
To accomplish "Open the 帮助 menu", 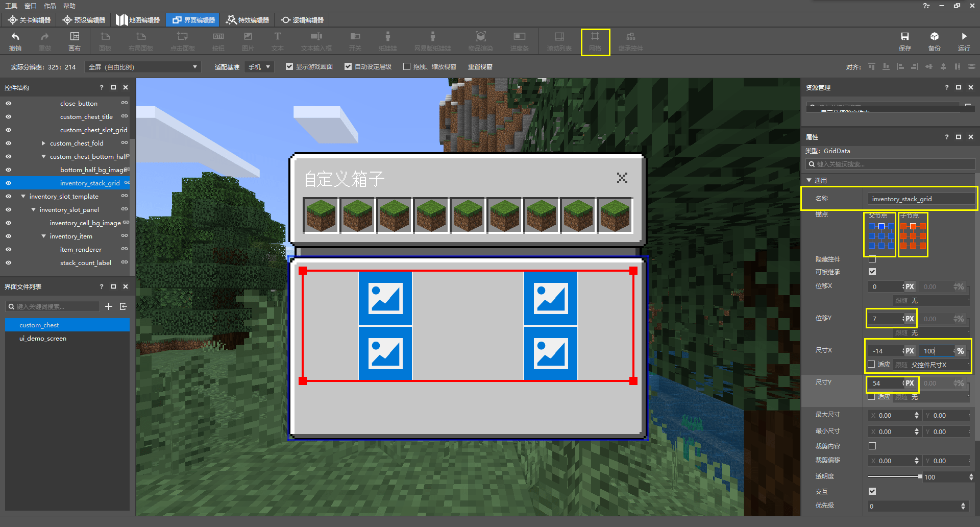I will tap(69, 6).
